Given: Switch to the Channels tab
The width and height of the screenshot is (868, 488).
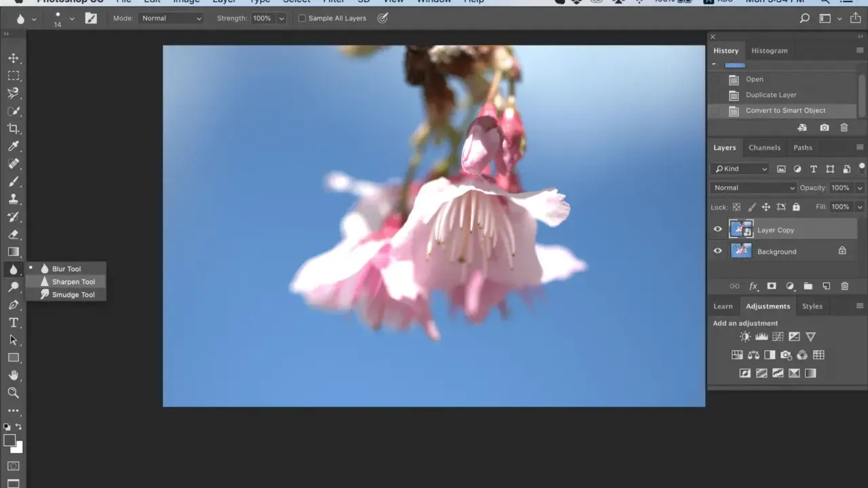Looking at the screenshot, I should pos(764,147).
